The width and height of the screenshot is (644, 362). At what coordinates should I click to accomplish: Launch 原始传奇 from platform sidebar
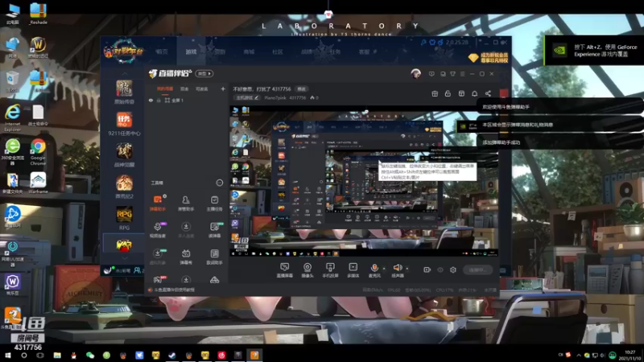124,92
